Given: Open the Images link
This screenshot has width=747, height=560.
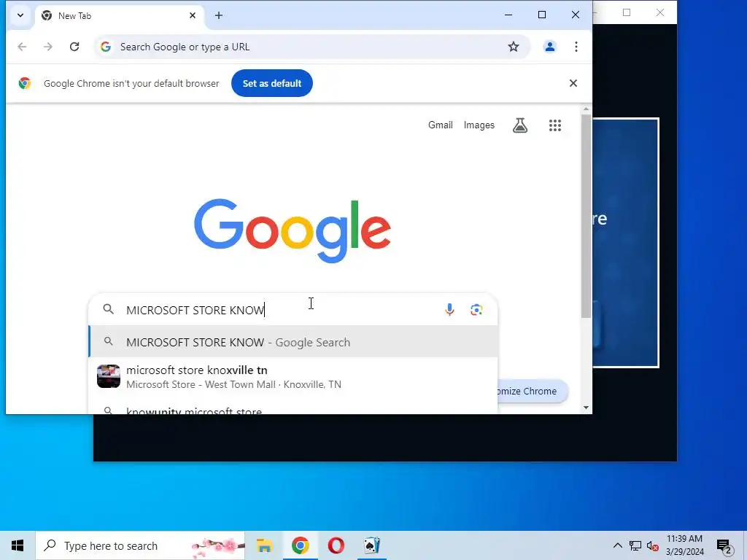Looking at the screenshot, I should (x=479, y=125).
